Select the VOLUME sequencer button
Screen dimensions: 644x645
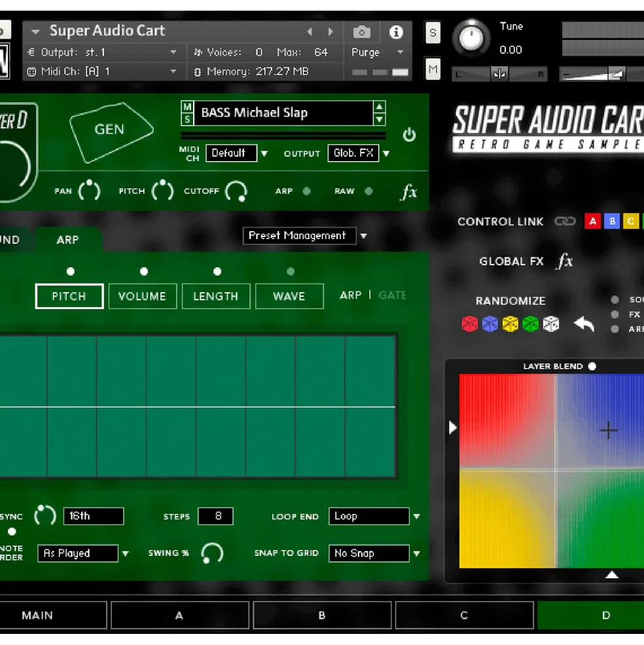point(142,296)
